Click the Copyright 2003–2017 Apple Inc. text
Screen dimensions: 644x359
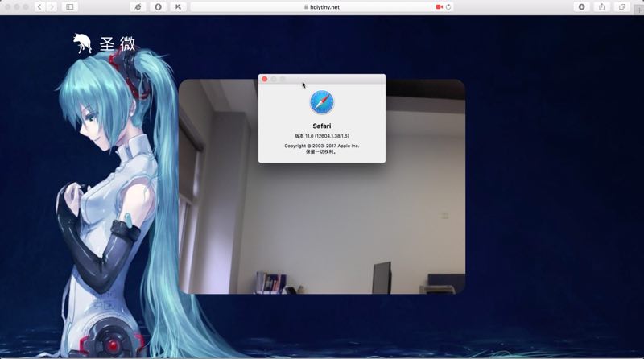click(321, 146)
